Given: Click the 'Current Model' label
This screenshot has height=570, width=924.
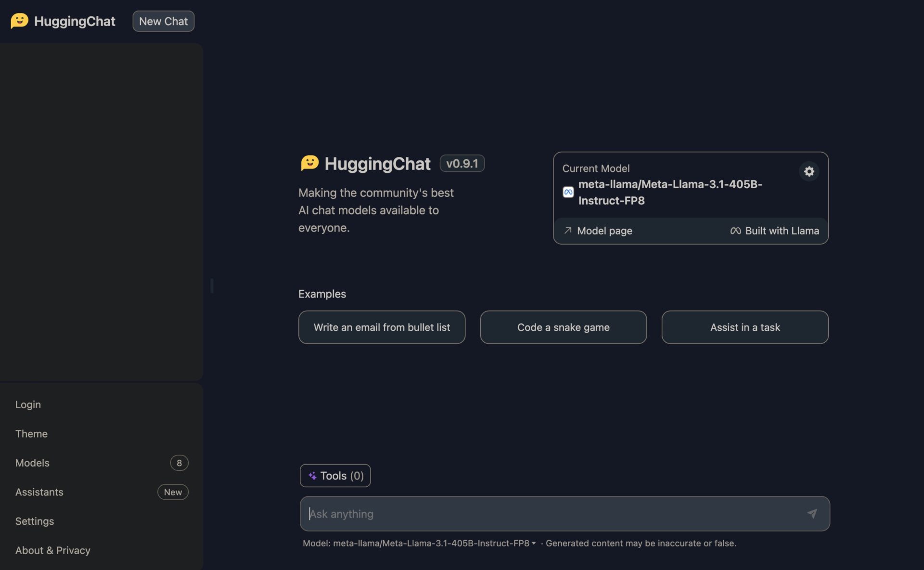Looking at the screenshot, I should 596,168.
